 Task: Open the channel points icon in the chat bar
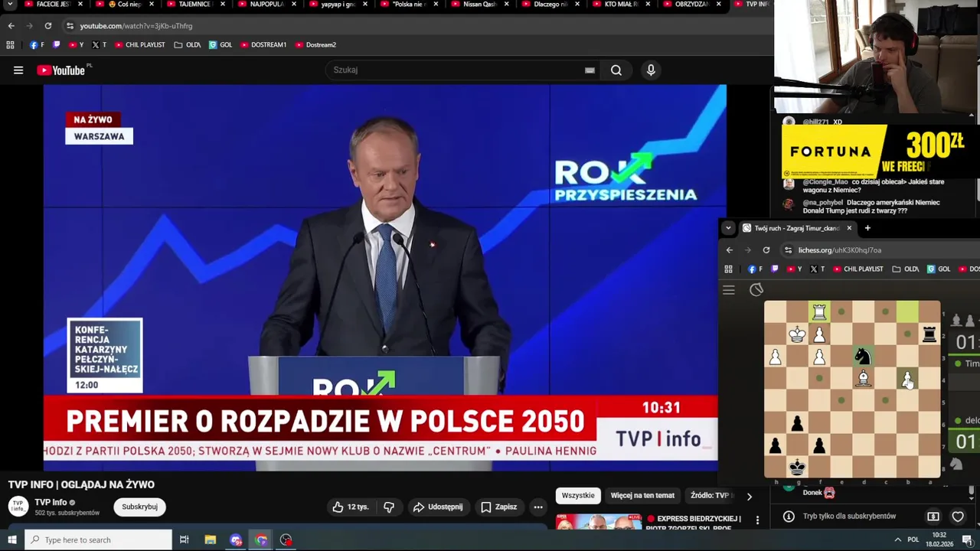933,517
